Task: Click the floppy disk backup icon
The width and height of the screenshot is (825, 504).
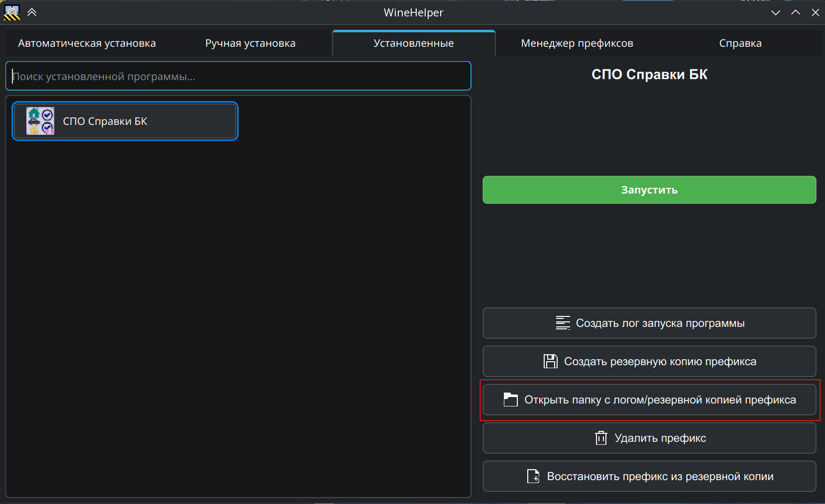Action: [x=550, y=362]
